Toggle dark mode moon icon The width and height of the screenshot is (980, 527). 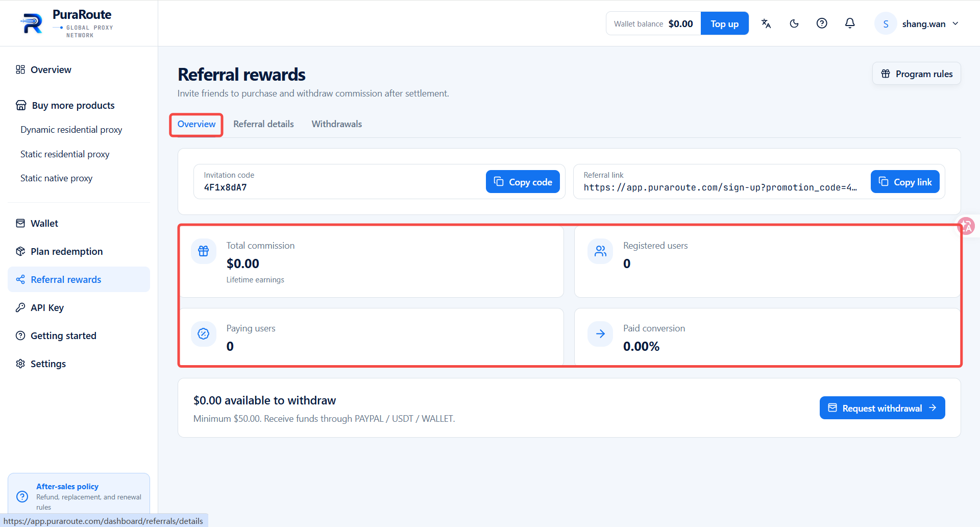[x=794, y=23]
